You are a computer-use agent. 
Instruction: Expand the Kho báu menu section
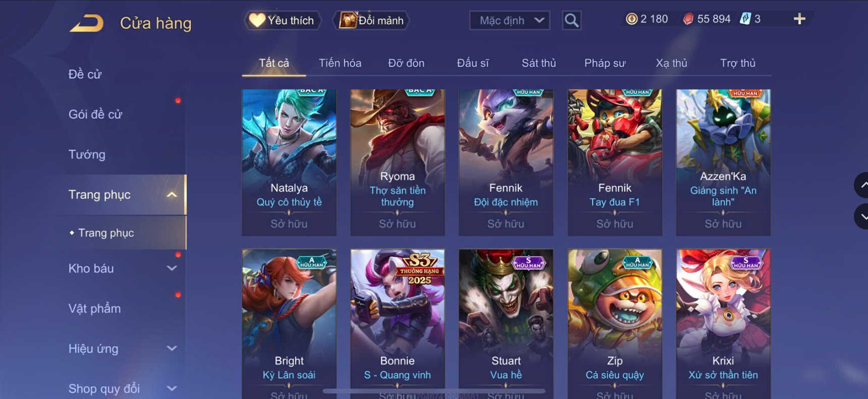coord(172,268)
